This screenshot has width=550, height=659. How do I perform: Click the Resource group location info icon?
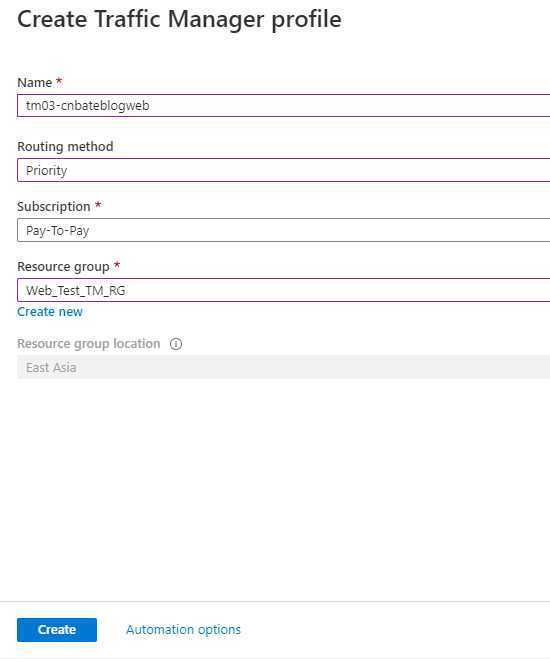(176, 344)
